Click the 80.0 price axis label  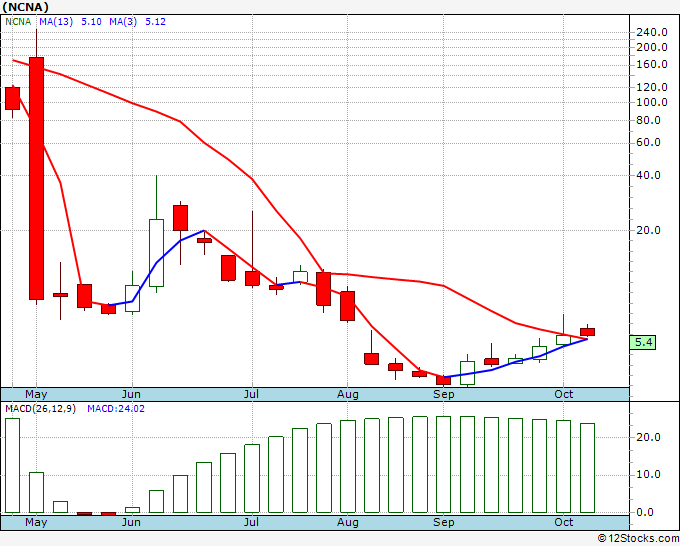coord(648,120)
